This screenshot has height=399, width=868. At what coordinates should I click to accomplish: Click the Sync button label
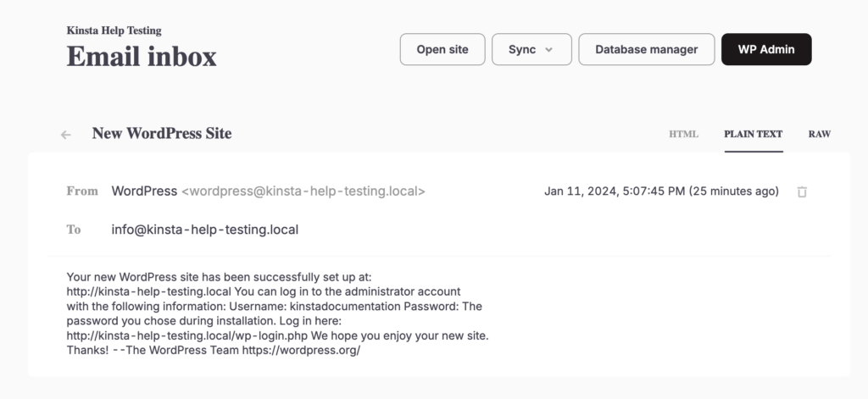point(521,49)
